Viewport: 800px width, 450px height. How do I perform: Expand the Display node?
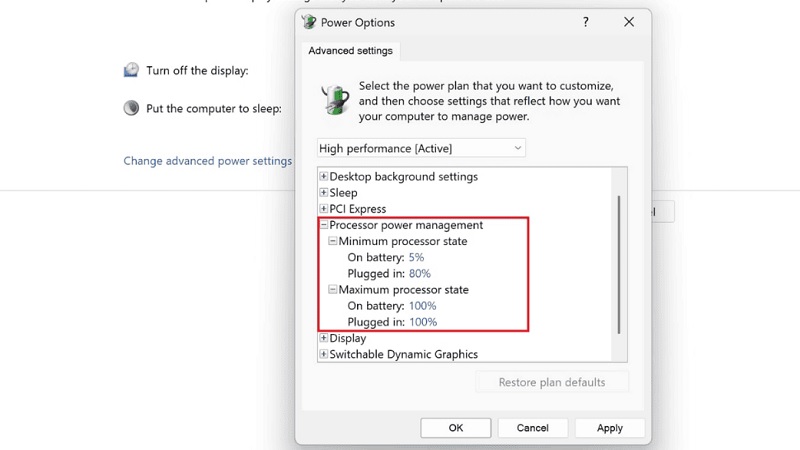pyautogui.click(x=323, y=338)
